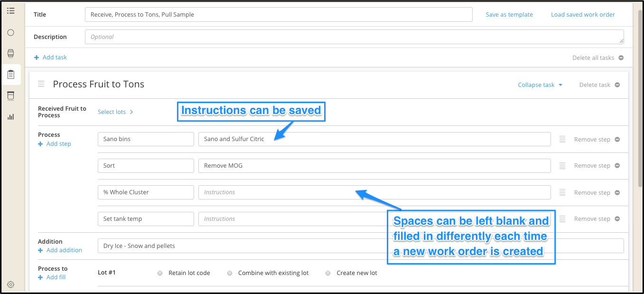Click the empty instructions field for % Whole Cluster
The height and width of the screenshot is (294, 644).
[374, 192]
